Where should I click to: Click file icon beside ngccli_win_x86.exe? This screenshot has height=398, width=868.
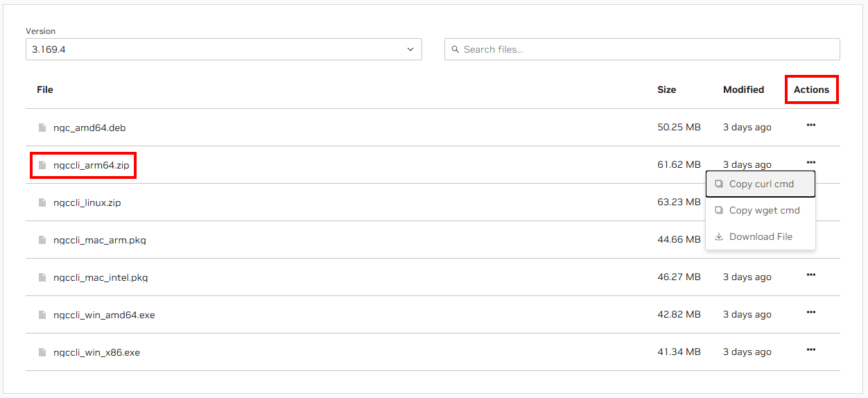(x=42, y=352)
